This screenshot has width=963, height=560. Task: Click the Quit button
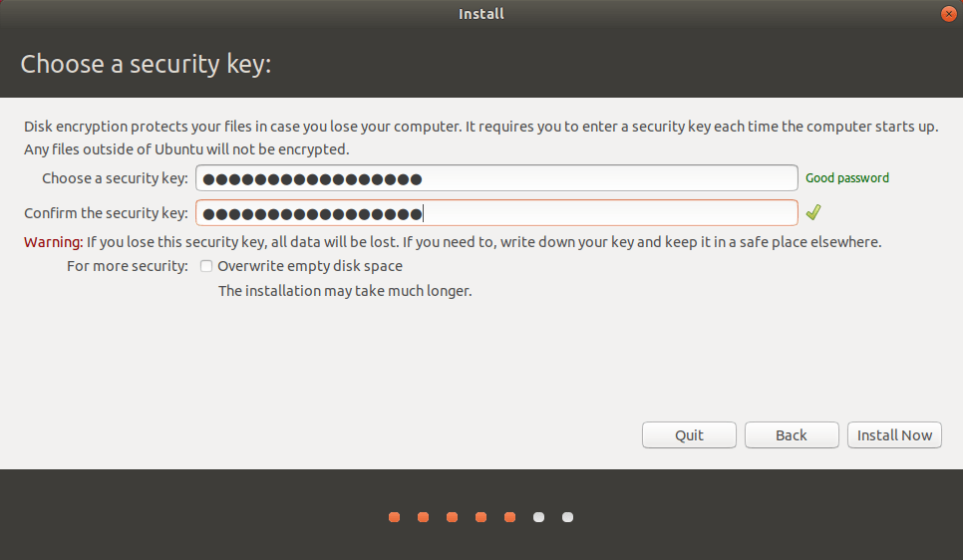(689, 434)
